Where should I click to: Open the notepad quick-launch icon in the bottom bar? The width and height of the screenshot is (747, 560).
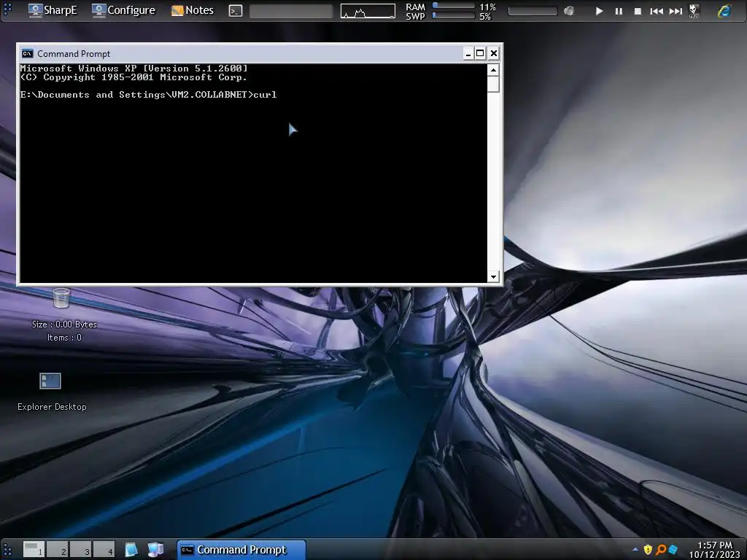point(131,549)
